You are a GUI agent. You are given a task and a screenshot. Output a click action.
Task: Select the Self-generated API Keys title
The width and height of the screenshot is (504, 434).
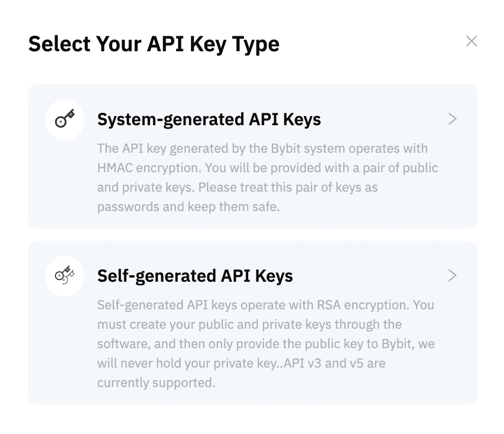[x=195, y=276]
